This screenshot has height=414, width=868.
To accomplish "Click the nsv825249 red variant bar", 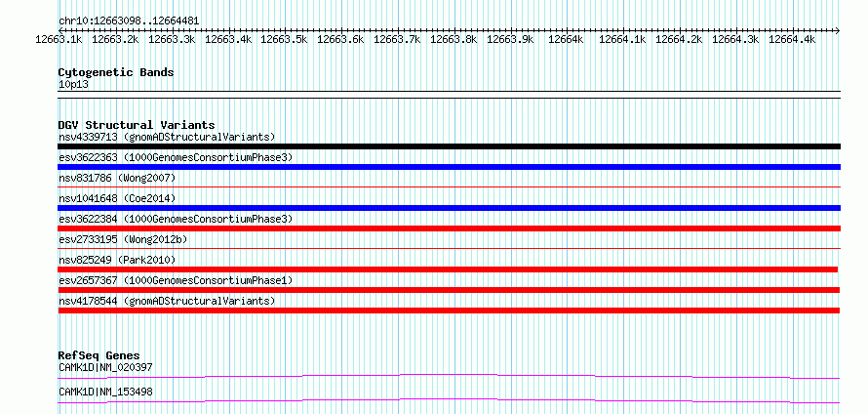I will [448, 269].
